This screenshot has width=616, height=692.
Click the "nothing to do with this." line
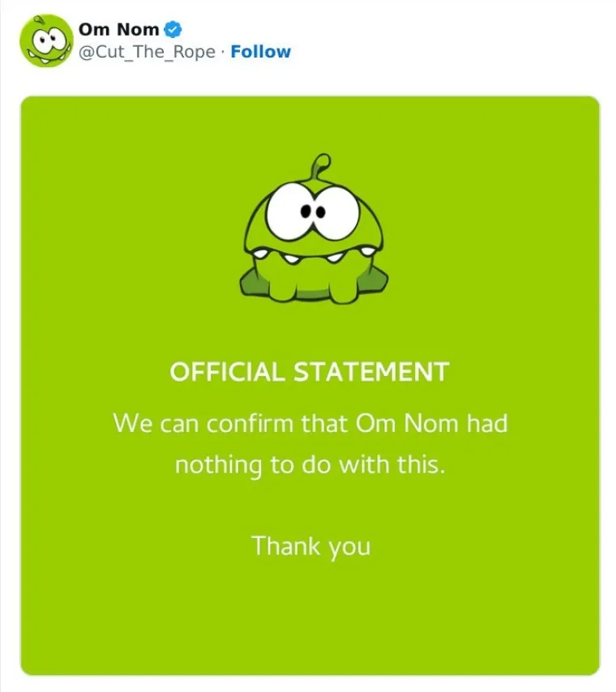pyautogui.click(x=310, y=466)
